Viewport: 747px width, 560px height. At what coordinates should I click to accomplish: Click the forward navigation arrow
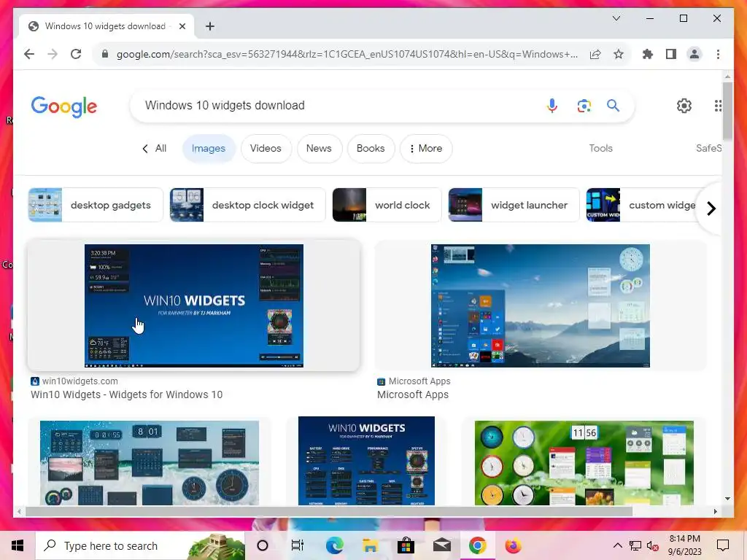(53, 54)
